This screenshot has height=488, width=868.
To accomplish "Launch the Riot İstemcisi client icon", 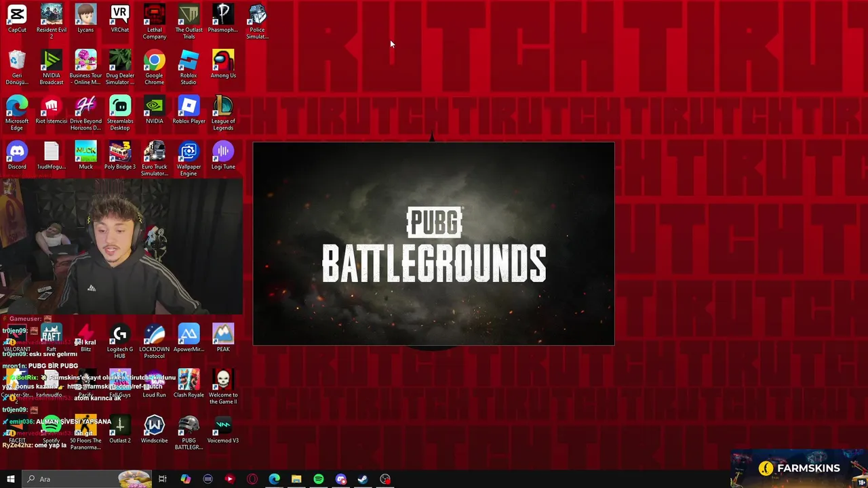I will pyautogui.click(x=52, y=110).
